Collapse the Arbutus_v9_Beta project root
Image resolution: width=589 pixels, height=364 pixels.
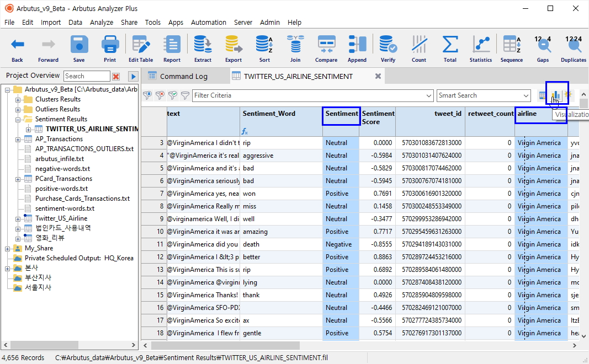coord(8,90)
